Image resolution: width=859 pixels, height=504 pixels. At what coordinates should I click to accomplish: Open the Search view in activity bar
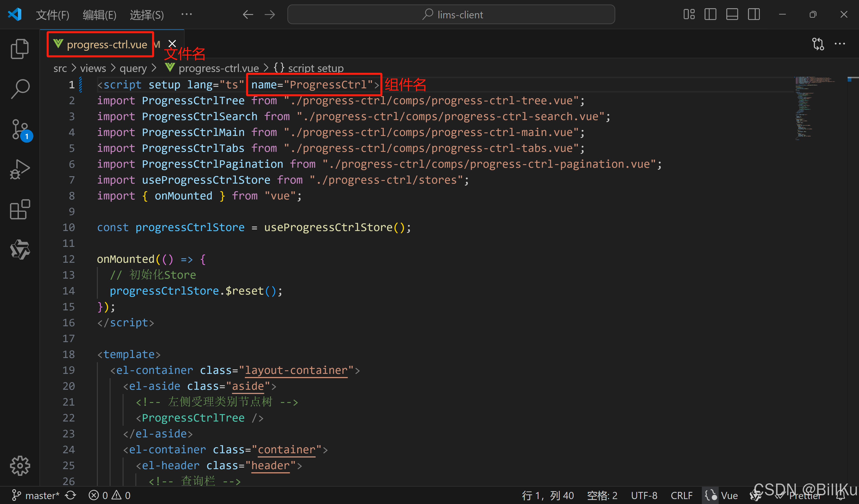[x=20, y=89]
